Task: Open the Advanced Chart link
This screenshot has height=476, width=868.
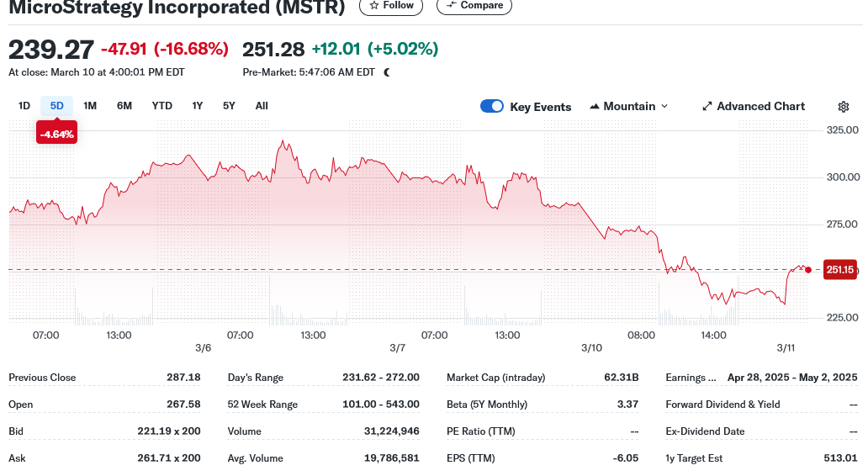Action: coord(754,106)
